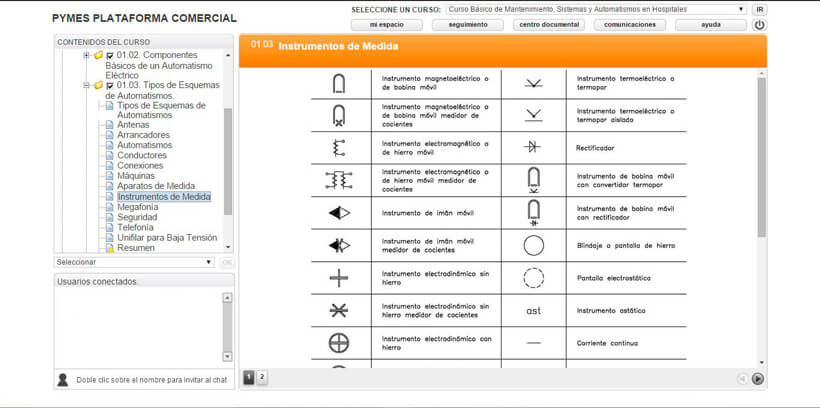Click the rectifier diode symbol in table
Image resolution: width=820 pixels, height=408 pixels.
pos(533,148)
